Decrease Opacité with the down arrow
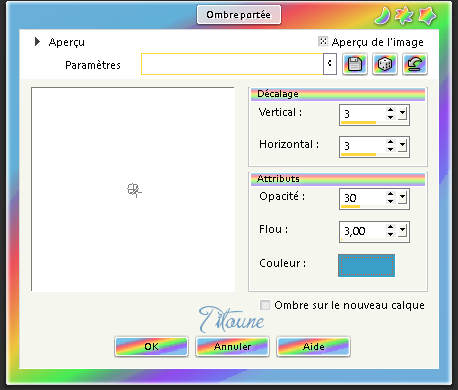The height and width of the screenshot is (390, 458). click(390, 201)
